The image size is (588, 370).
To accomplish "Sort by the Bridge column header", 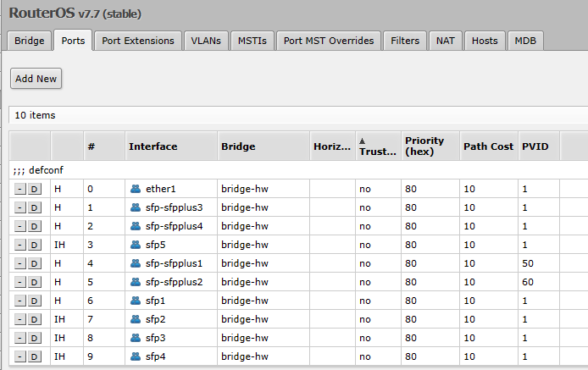I will [263, 146].
